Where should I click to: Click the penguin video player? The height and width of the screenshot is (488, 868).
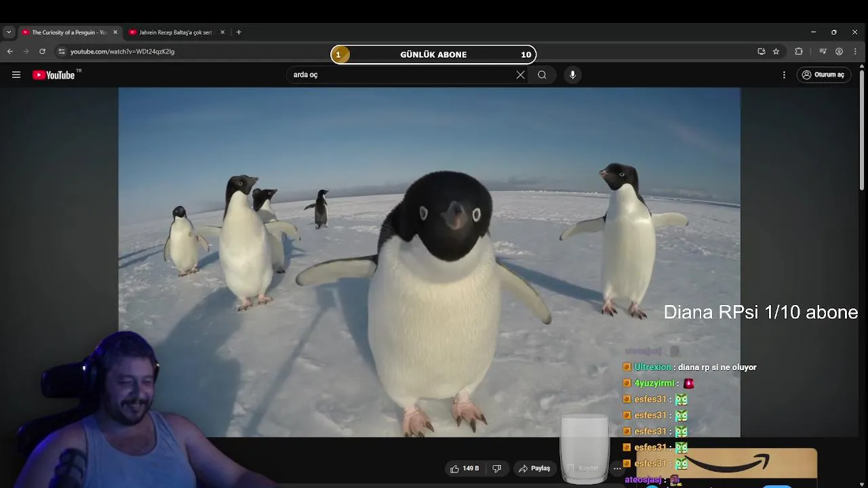pos(429,262)
